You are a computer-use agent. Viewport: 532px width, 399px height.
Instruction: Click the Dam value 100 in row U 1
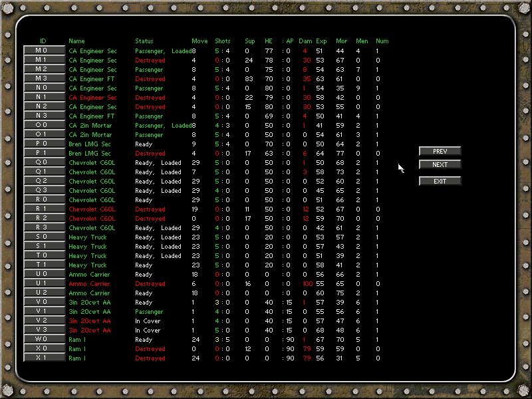[308, 284]
